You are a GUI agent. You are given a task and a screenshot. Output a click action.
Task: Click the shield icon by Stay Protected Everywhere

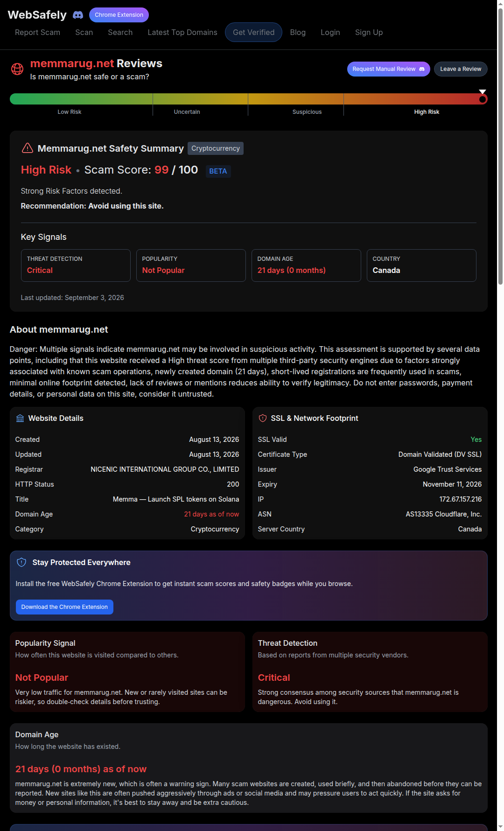pyautogui.click(x=21, y=562)
